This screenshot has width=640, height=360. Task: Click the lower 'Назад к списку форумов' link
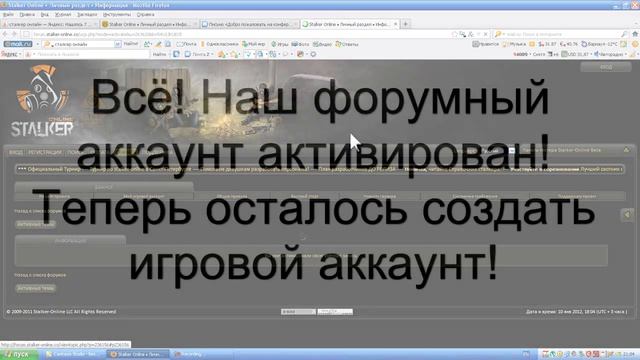(x=40, y=275)
